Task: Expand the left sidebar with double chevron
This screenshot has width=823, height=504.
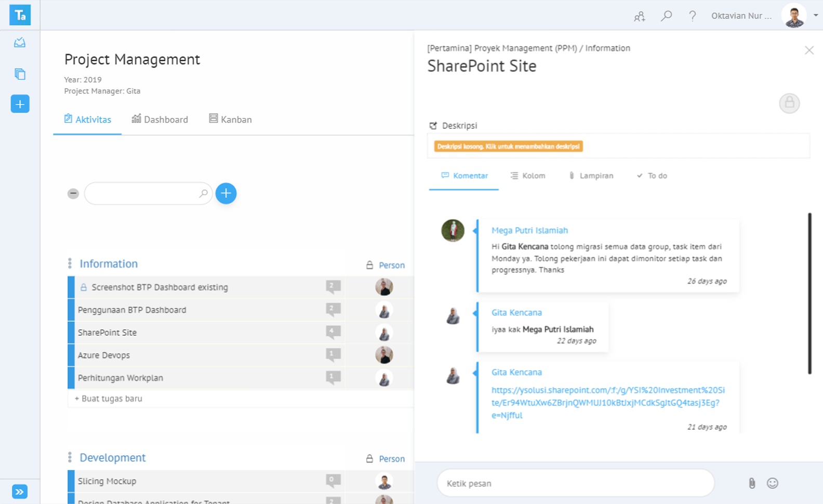Action: click(x=20, y=492)
